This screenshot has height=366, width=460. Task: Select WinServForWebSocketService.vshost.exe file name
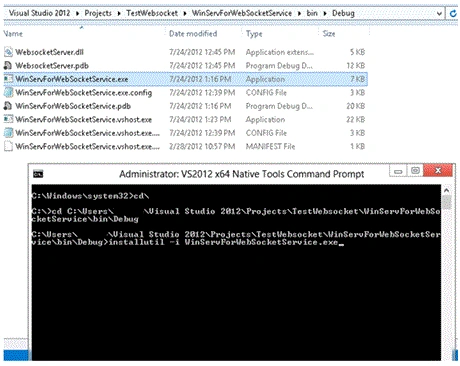pos(83,119)
